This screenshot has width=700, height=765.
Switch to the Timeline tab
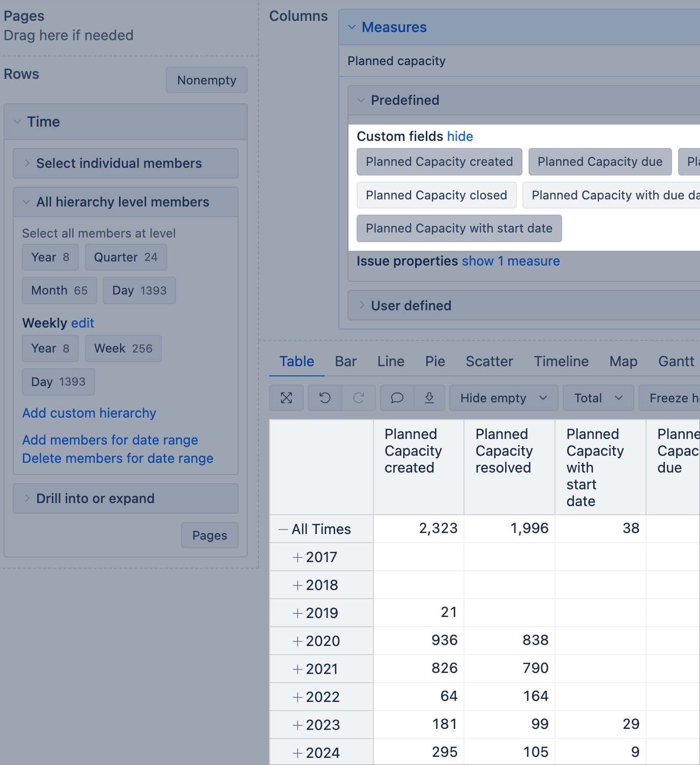tap(561, 362)
